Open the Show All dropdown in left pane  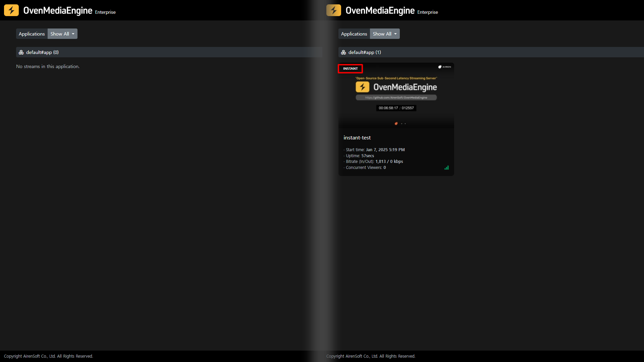click(x=62, y=34)
